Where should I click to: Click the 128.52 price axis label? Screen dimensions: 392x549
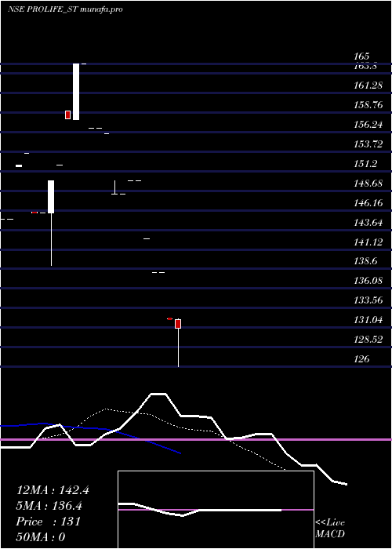(368, 340)
